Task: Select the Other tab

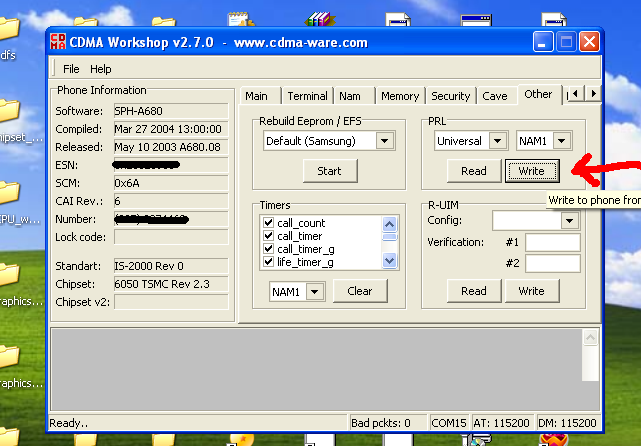Action: (538, 94)
